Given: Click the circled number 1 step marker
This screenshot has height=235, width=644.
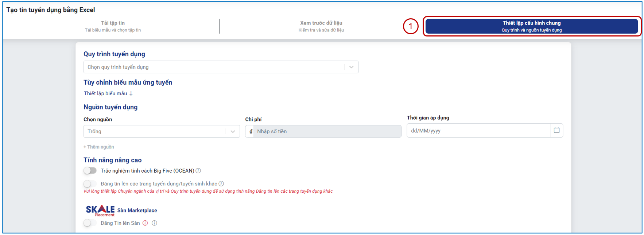Looking at the screenshot, I should tap(411, 26).
